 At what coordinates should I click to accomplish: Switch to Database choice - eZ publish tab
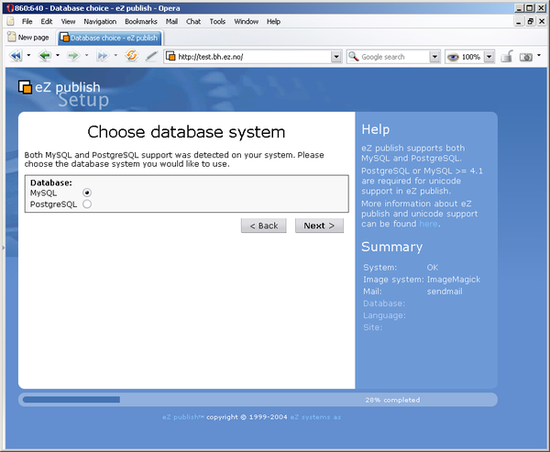pyautogui.click(x=109, y=38)
